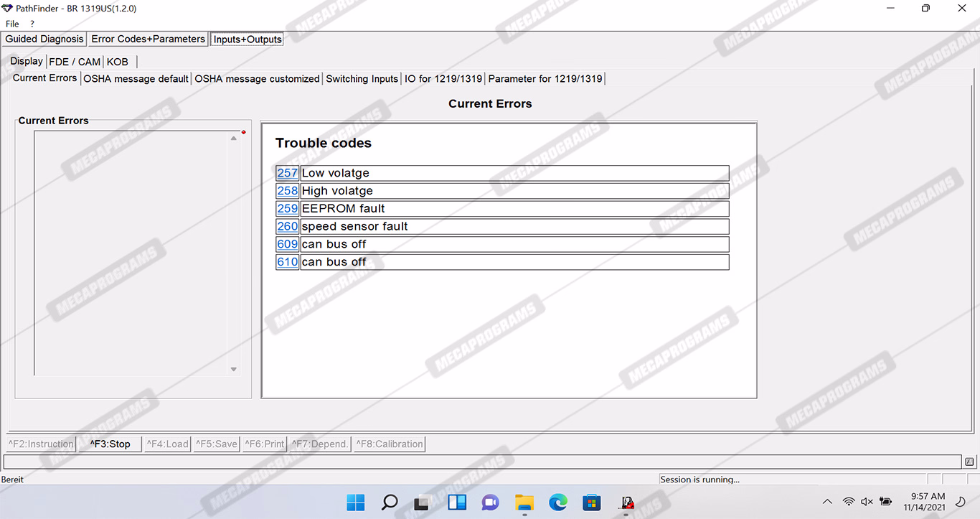
Task: Open trouble code 260 speed sensor fault
Action: [x=287, y=226]
